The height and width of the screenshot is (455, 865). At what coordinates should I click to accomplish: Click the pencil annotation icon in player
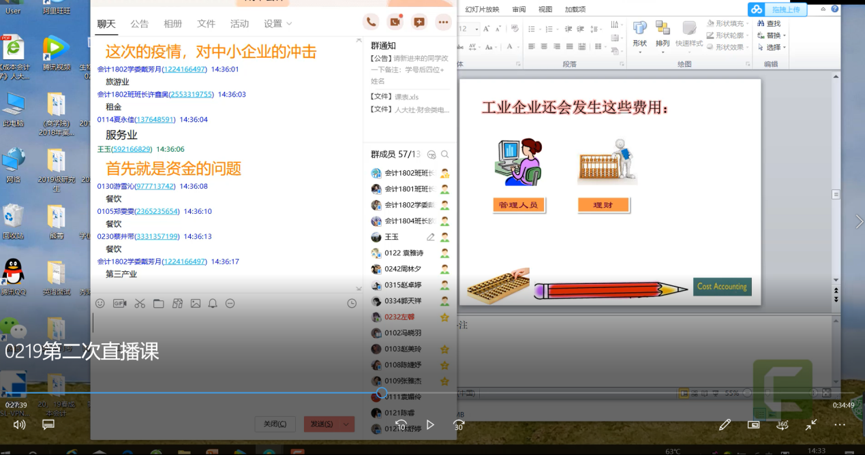(x=725, y=425)
